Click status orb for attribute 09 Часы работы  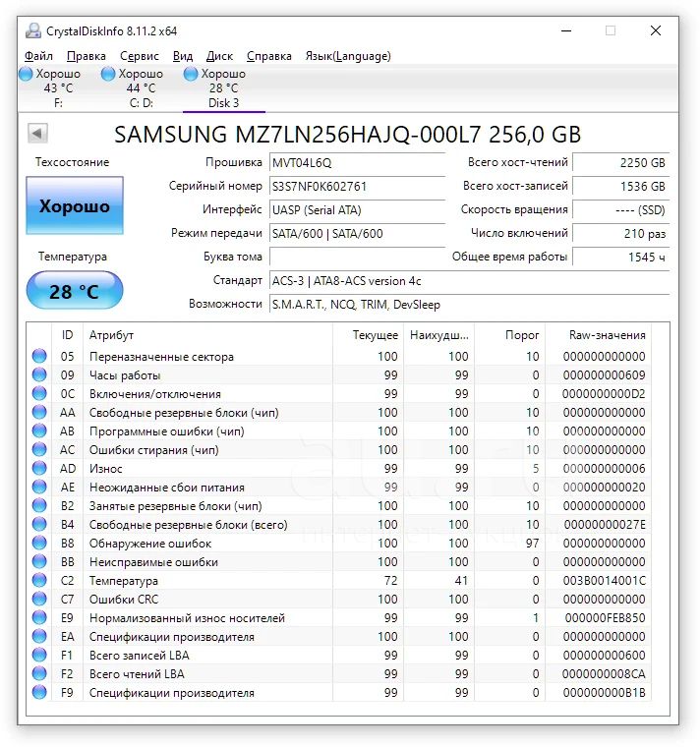[39, 374]
